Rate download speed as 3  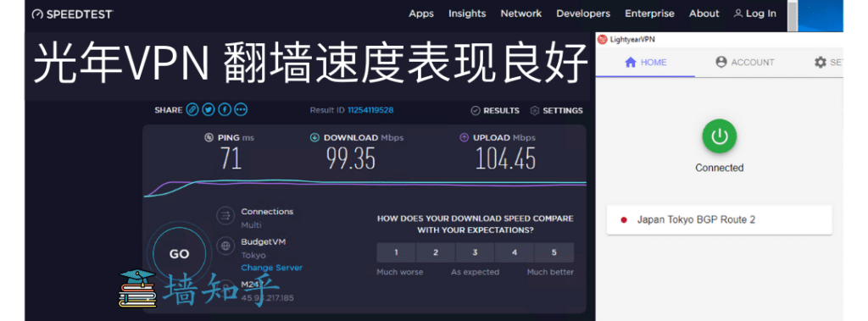click(x=475, y=252)
